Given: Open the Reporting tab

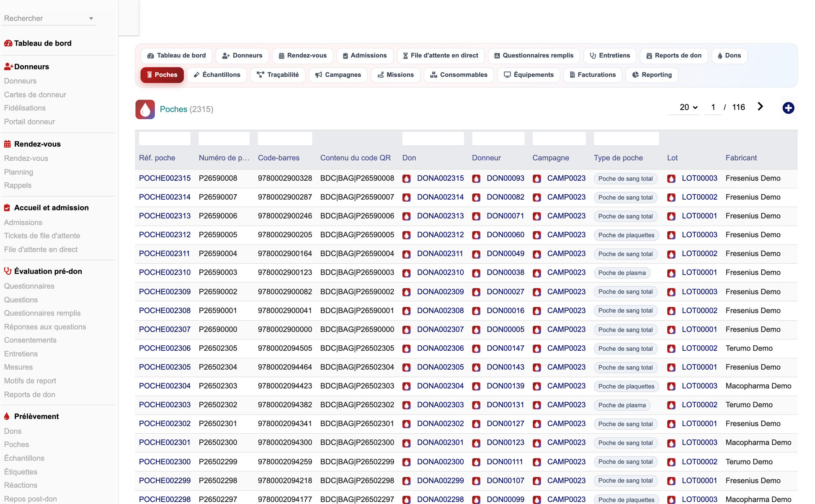Looking at the screenshot, I should [x=652, y=75].
